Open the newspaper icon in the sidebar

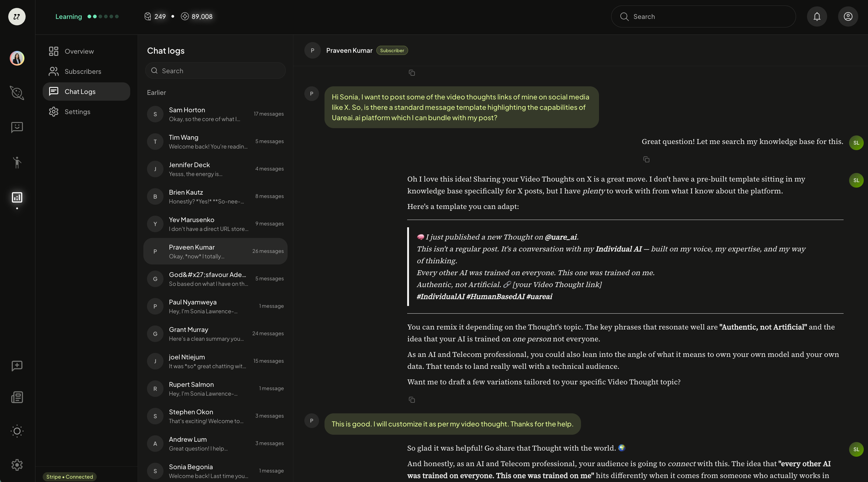[17, 397]
